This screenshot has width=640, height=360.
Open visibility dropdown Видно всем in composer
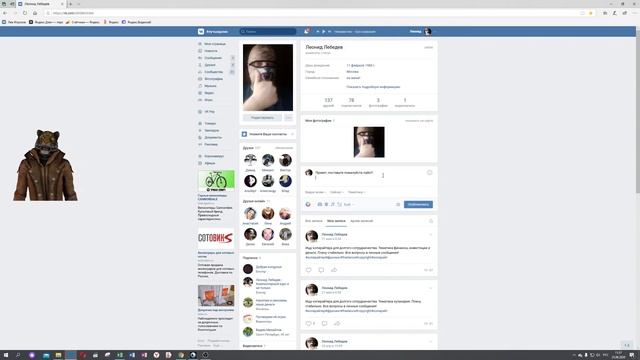tap(315, 192)
